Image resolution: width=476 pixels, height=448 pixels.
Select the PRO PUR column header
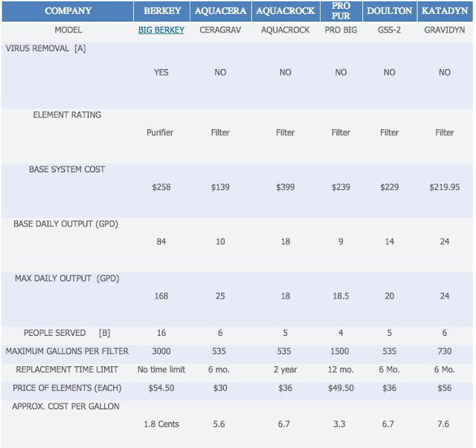tap(341, 11)
